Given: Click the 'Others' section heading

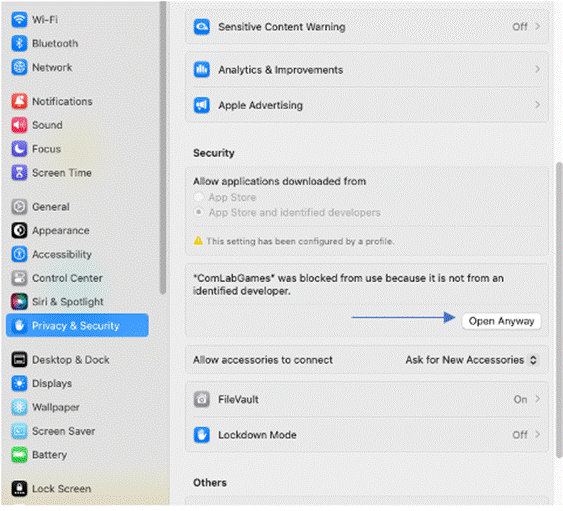Looking at the screenshot, I should [210, 483].
